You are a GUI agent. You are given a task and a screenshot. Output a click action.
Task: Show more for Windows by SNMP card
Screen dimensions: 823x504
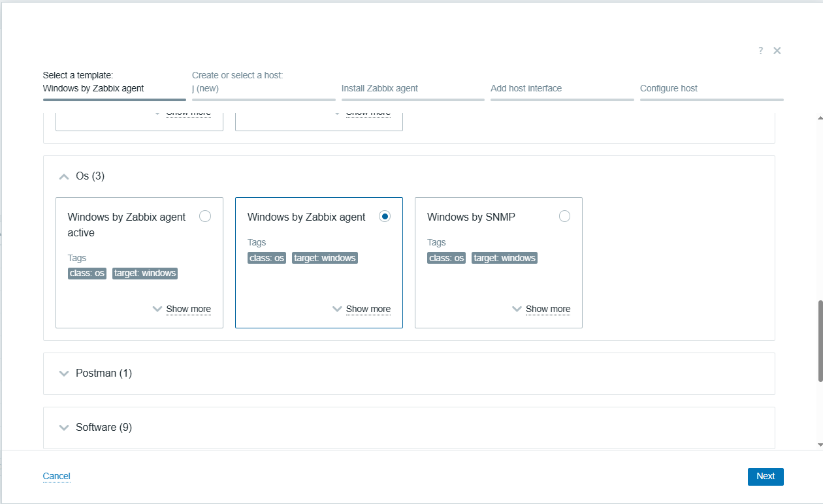coord(548,309)
